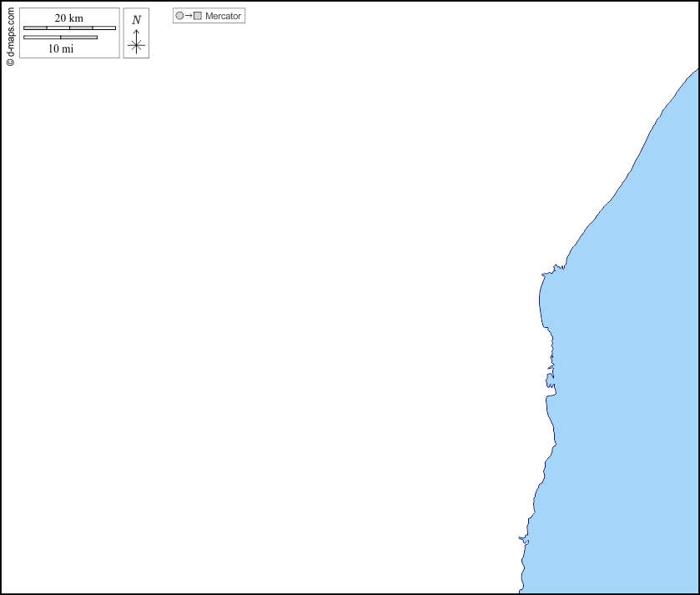Screen dimensions: 700x595
Task: Click the blue sea area
Action: pyautogui.click(x=626, y=376)
